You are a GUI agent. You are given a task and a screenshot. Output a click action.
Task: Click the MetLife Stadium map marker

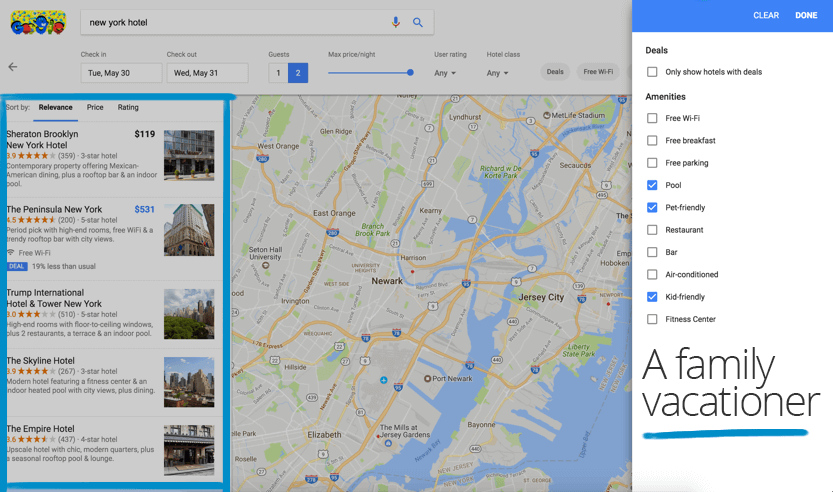pyautogui.click(x=547, y=115)
